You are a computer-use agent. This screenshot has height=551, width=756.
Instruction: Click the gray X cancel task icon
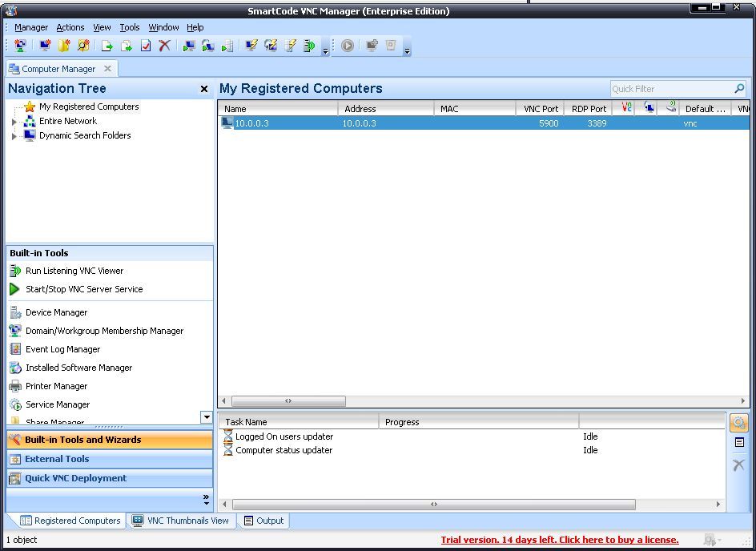tap(738, 465)
